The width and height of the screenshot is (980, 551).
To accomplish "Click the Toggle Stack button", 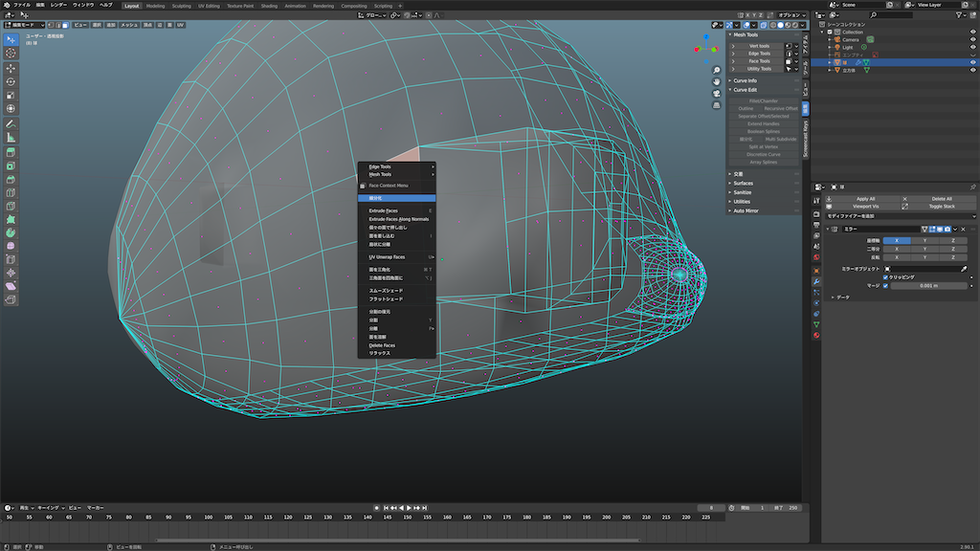I will pos(938,207).
